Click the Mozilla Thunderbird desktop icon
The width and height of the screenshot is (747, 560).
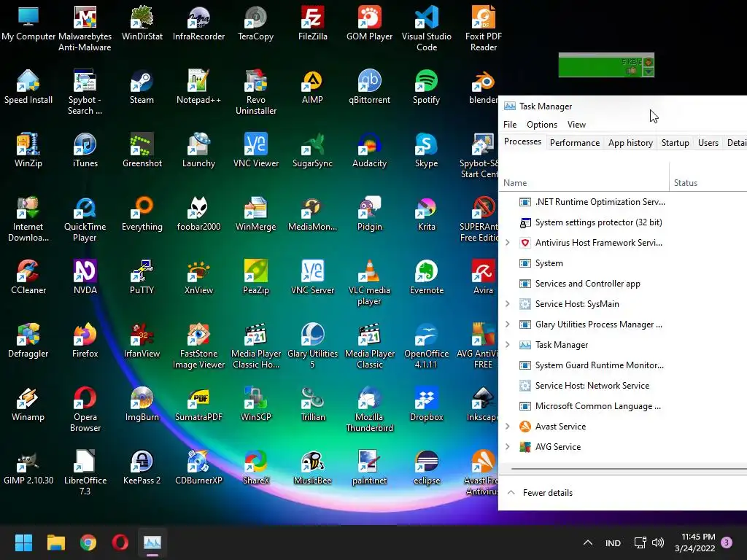(x=369, y=410)
